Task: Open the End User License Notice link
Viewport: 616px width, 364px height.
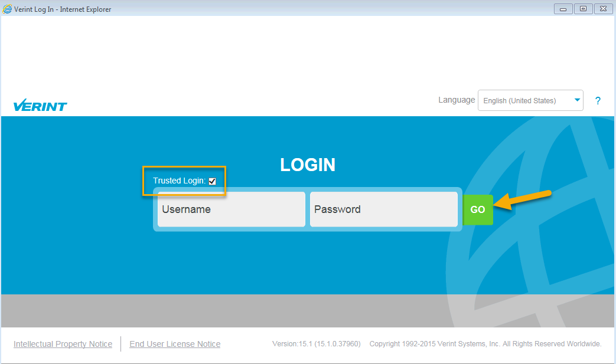Action: 175,344
